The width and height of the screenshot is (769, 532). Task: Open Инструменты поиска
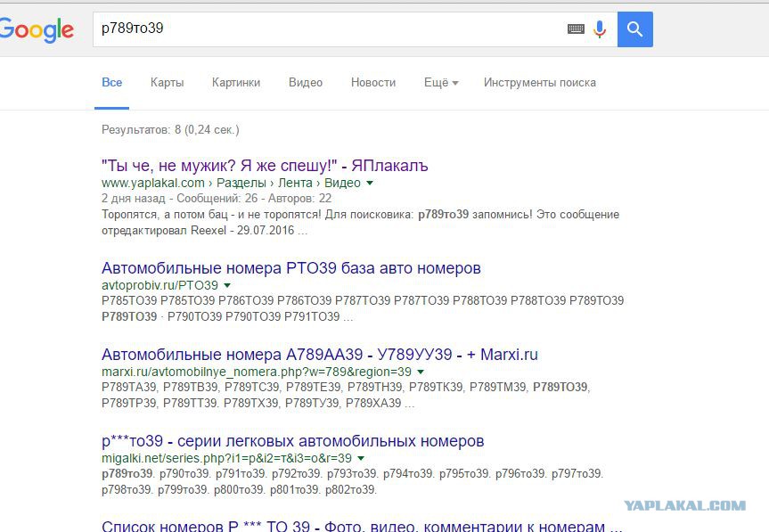click(539, 82)
